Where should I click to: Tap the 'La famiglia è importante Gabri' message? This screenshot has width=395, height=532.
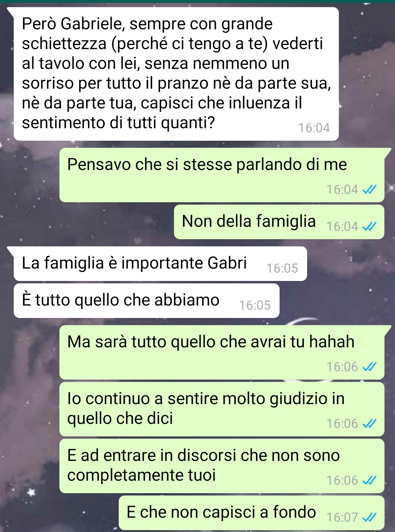pos(160,264)
